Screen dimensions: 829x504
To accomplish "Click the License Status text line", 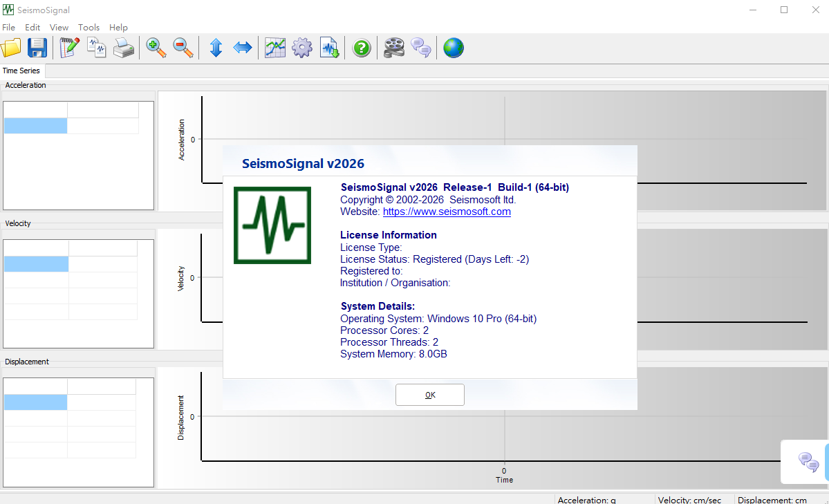I will pyautogui.click(x=435, y=259).
